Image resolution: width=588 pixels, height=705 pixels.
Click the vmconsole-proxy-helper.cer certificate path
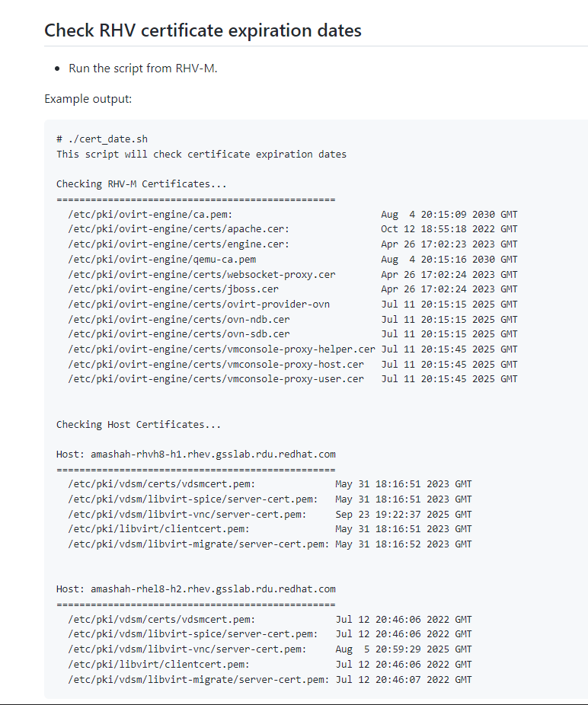click(221, 349)
